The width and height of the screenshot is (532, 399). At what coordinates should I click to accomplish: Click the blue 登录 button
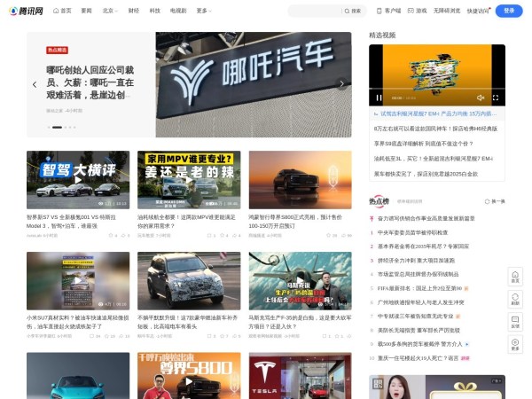point(508,11)
